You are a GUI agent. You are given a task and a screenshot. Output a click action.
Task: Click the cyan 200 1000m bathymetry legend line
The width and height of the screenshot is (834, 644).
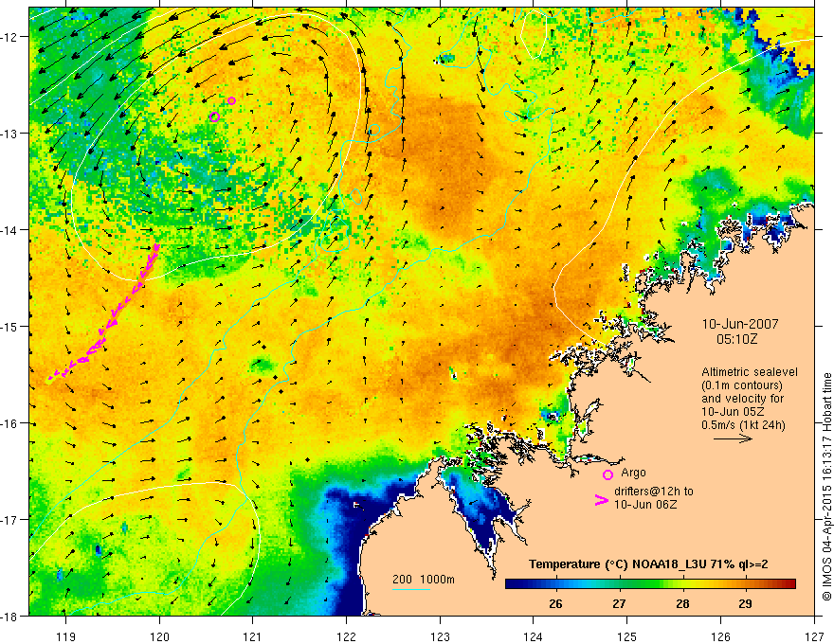pos(411,589)
